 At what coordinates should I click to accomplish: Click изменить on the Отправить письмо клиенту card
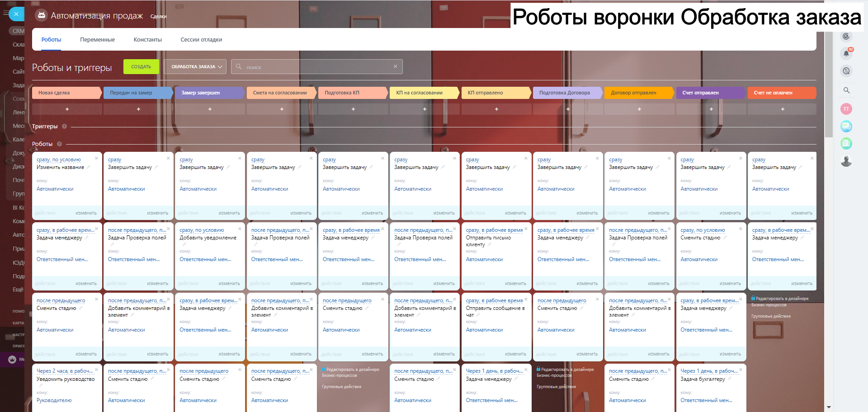pos(515,283)
